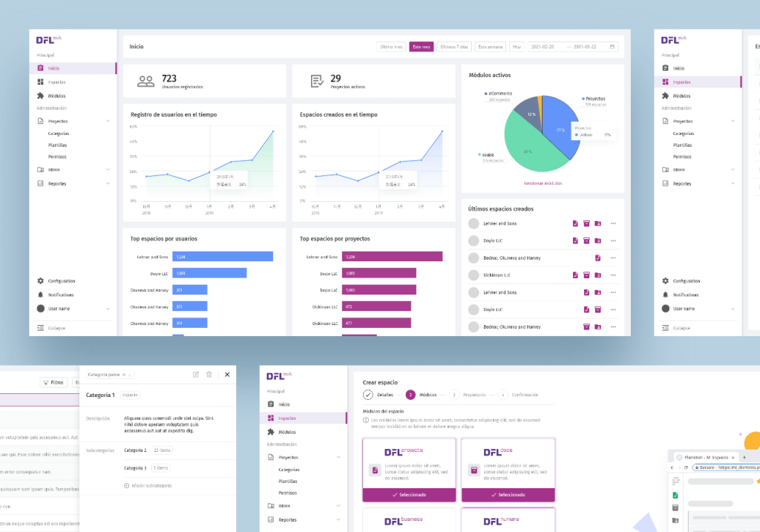Click the edit pencil icon in Categoría 1 panel
This screenshot has width=760, height=532.
click(195, 375)
